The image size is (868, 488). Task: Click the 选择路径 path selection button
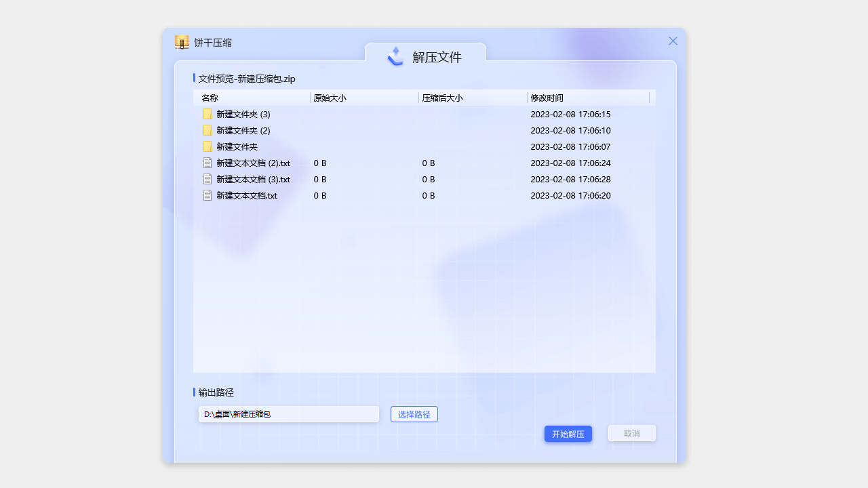point(414,413)
